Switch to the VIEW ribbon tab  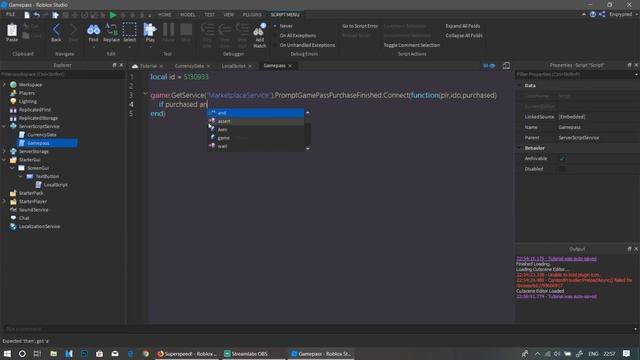click(x=229, y=15)
